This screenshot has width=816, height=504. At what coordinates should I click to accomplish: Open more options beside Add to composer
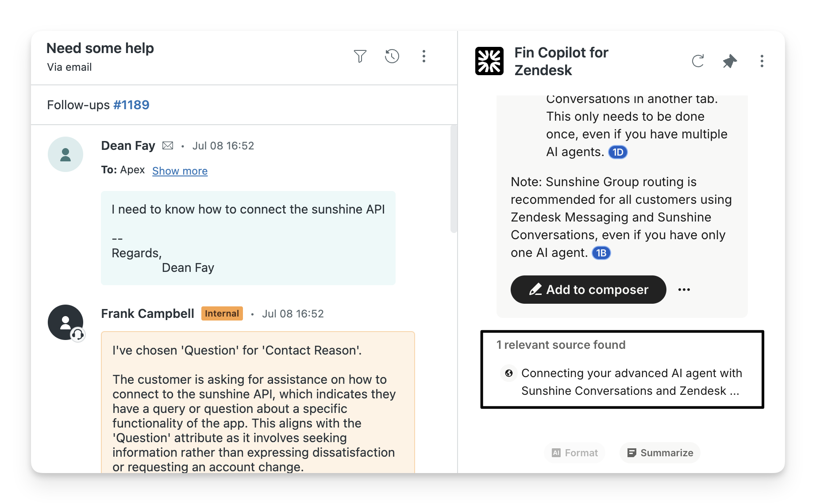(684, 290)
